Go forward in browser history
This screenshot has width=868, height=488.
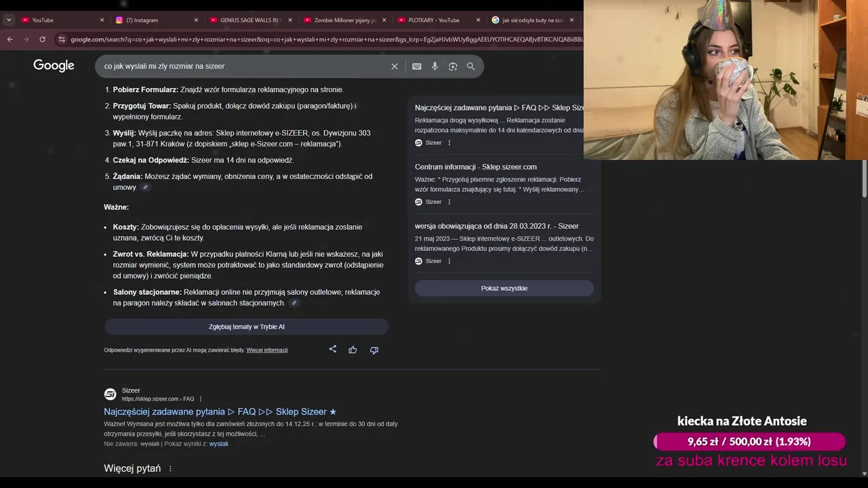[x=26, y=39]
